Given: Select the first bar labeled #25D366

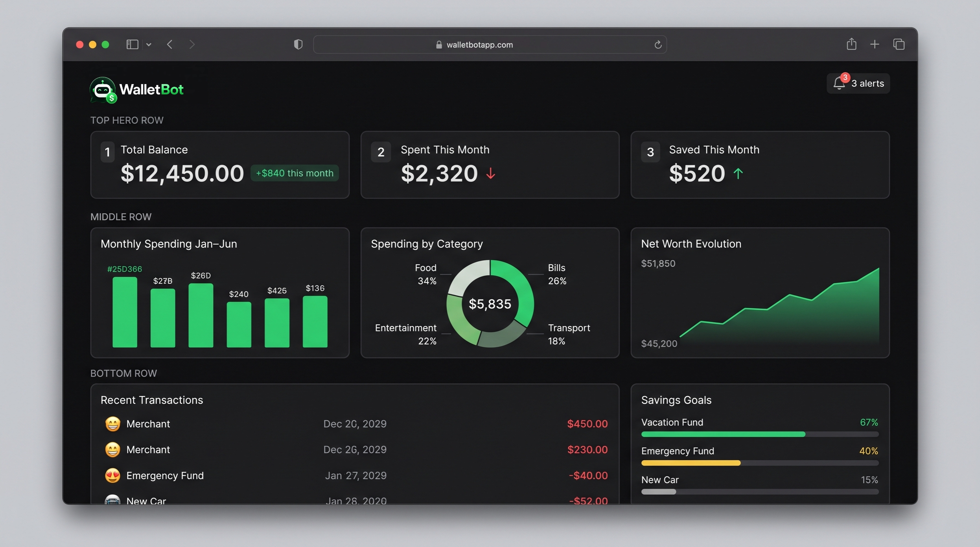Looking at the screenshot, I should (125, 312).
